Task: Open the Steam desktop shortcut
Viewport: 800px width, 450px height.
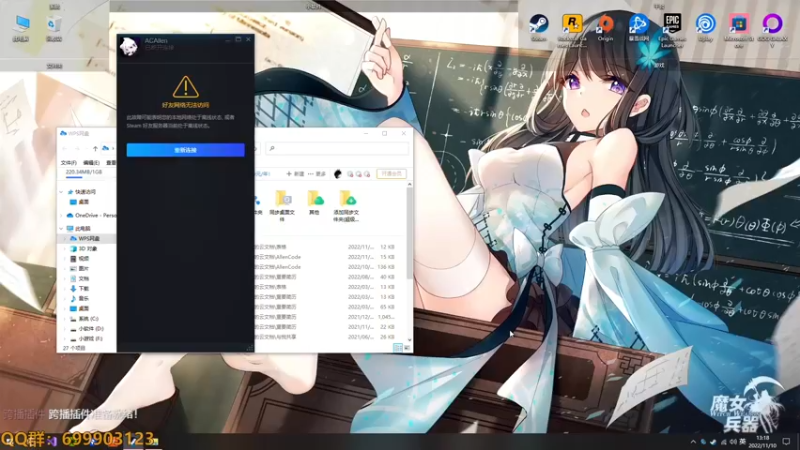Action: [x=538, y=28]
